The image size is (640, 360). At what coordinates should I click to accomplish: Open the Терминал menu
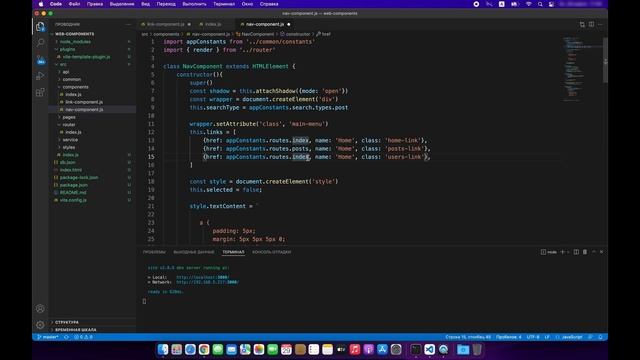(x=224, y=4)
